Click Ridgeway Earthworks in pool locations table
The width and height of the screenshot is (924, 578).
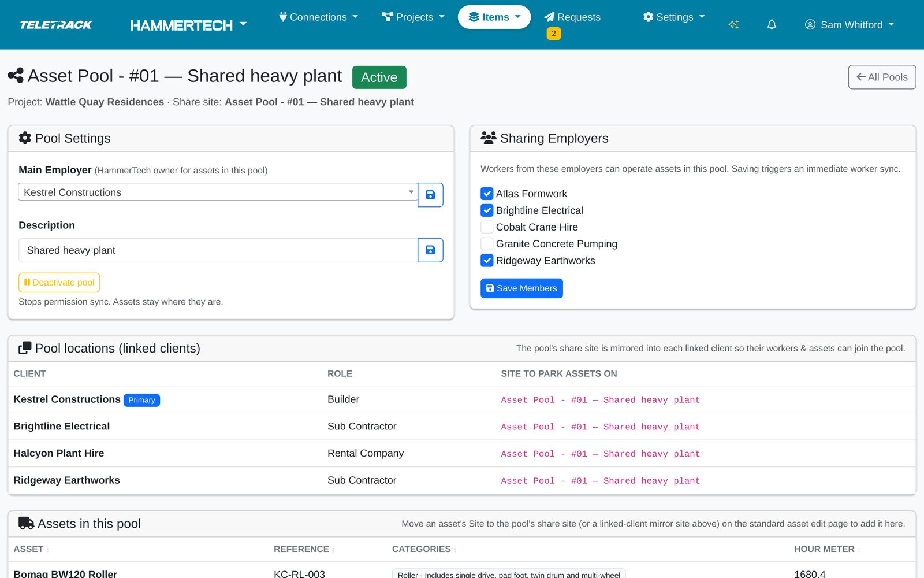(66, 480)
